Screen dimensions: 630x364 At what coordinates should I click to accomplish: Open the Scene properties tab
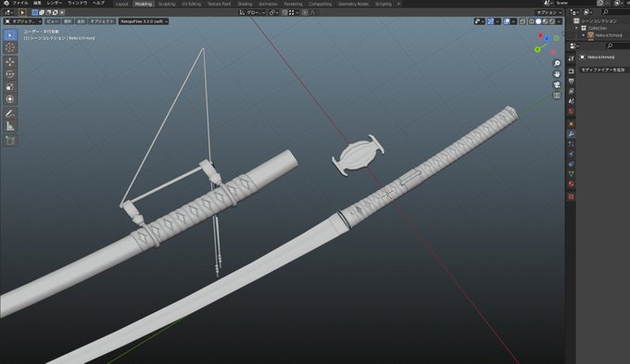(x=571, y=101)
